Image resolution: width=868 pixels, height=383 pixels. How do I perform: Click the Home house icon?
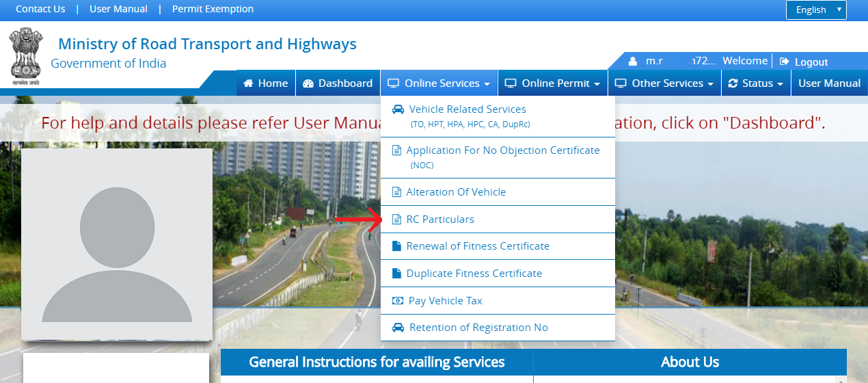pyautogui.click(x=248, y=83)
